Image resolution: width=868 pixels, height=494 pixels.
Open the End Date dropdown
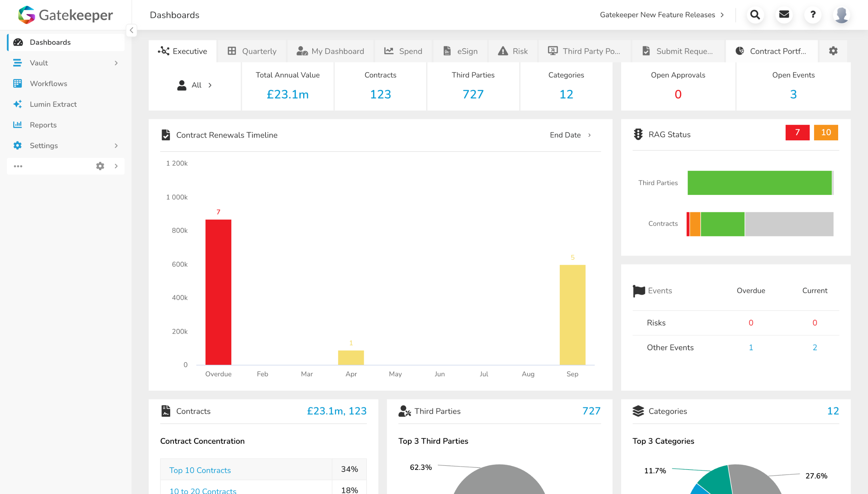click(x=570, y=135)
